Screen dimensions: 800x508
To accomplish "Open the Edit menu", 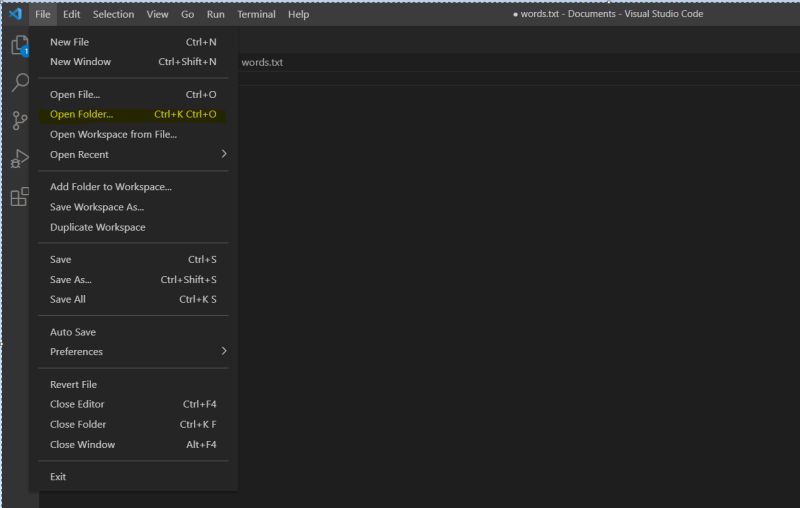I will (71, 14).
